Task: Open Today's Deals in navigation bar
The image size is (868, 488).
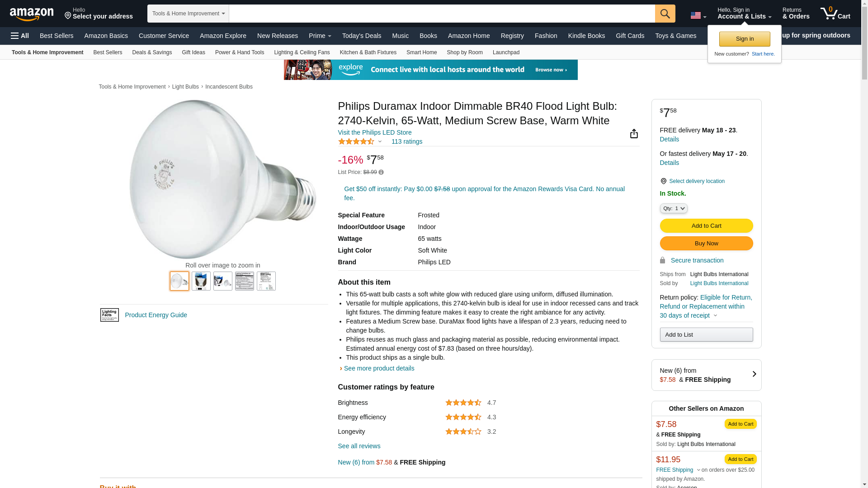Action: coord(361,36)
